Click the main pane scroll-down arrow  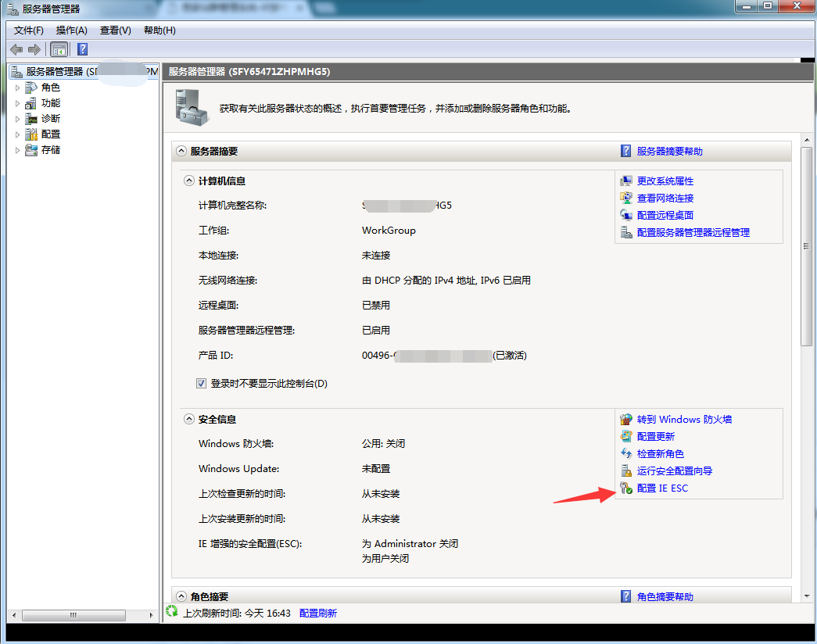point(807,596)
